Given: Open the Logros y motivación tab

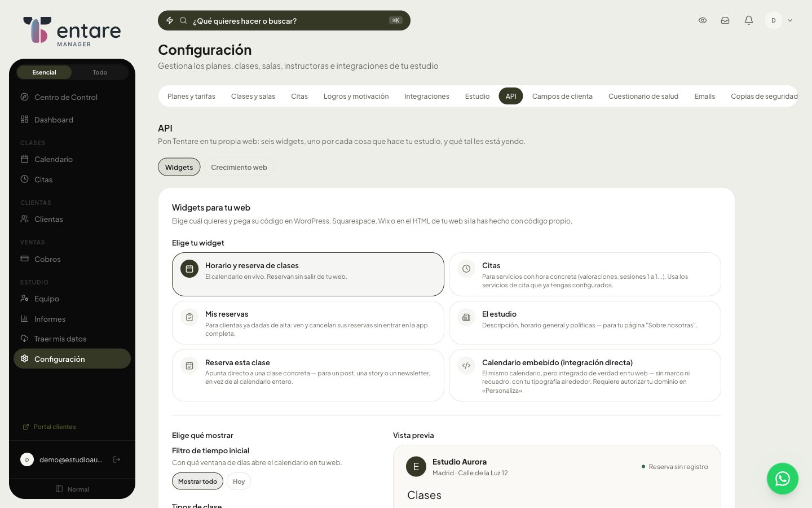Looking at the screenshot, I should (x=356, y=97).
